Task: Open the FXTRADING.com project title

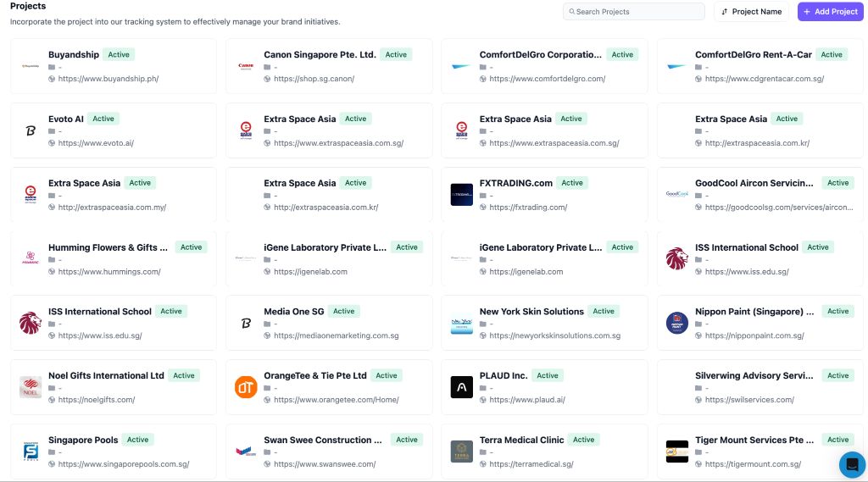Action: tap(516, 183)
